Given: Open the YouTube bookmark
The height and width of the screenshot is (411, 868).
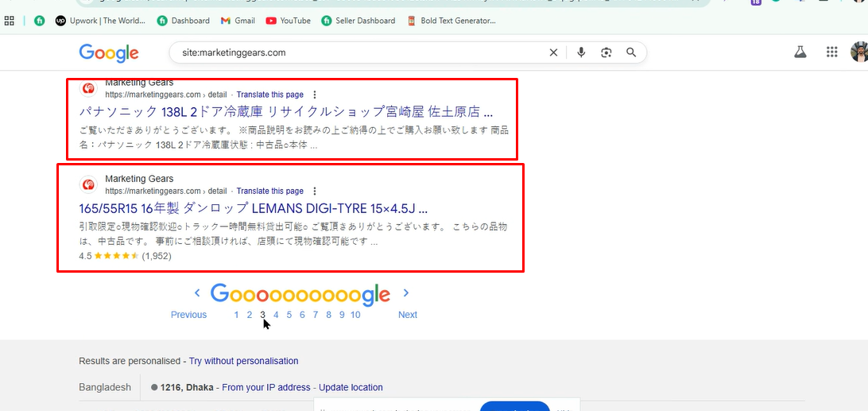Looking at the screenshot, I should point(288,21).
